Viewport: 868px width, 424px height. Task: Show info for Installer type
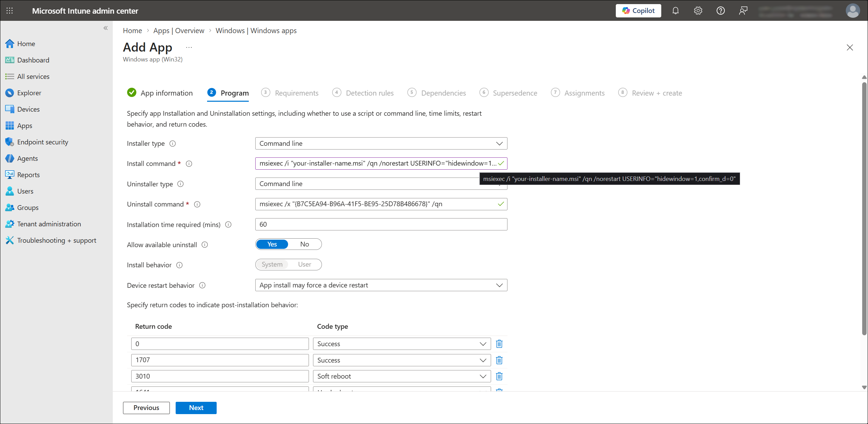173,144
